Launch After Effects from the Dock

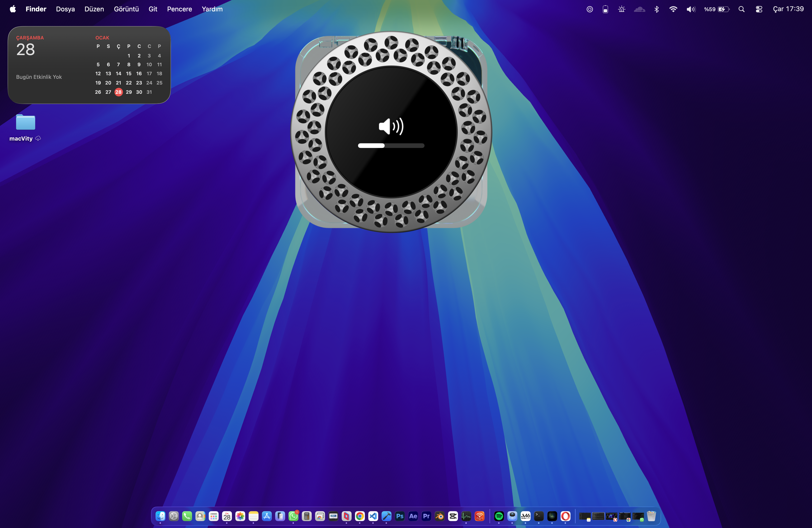(413, 516)
